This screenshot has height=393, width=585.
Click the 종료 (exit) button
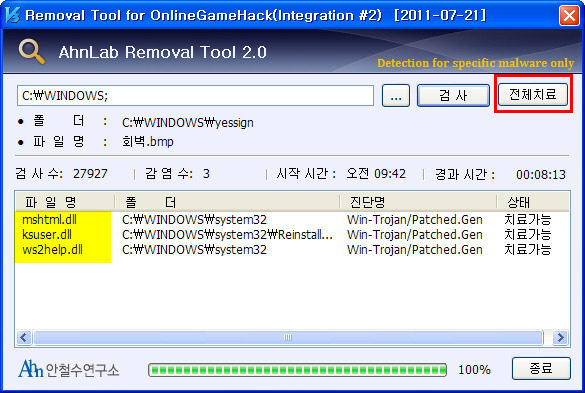[541, 368]
